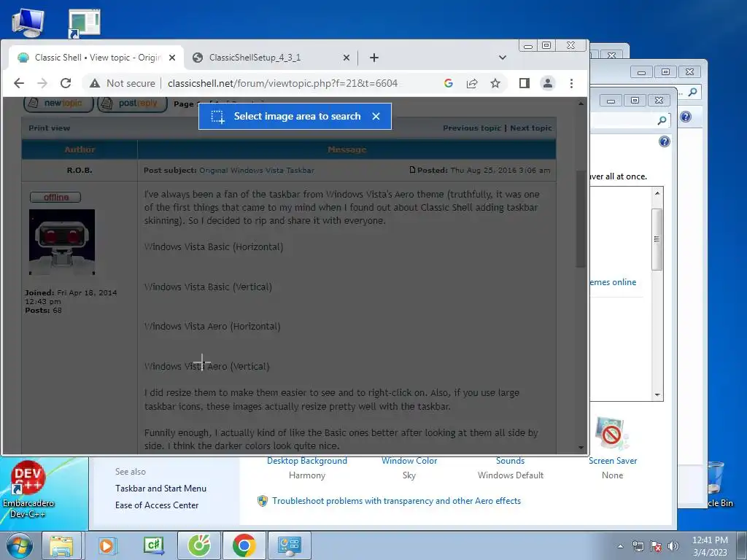Open Windows Media Player taskbar icon
This screenshot has height=560, width=747.
point(108,545)
